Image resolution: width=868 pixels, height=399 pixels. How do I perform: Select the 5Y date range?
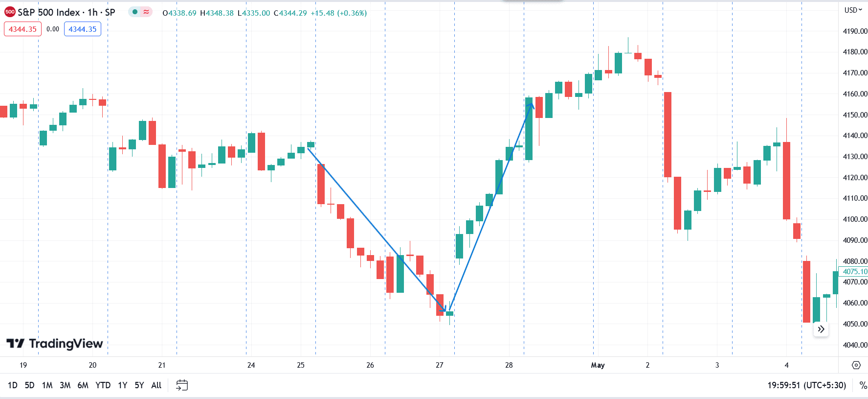tap(139, 385)
